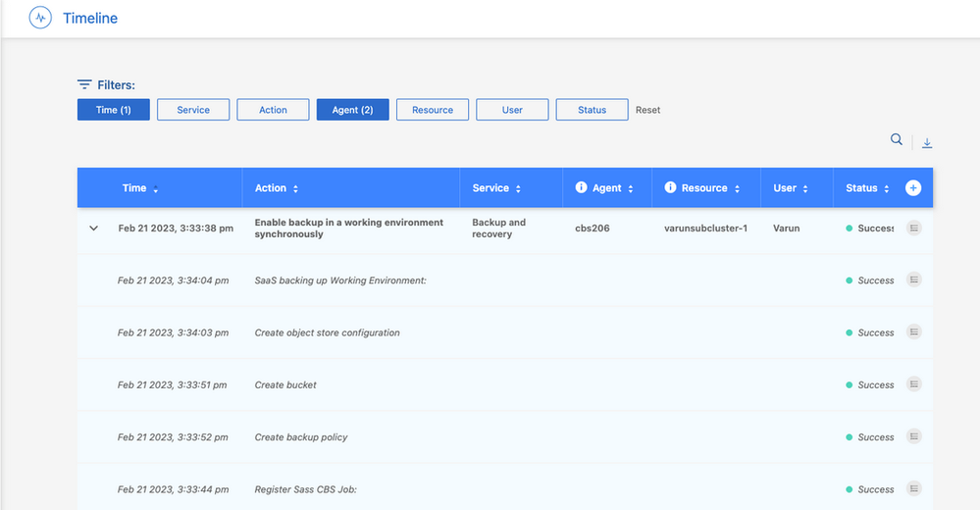Click the Timeline heartbeat icon
980x510 pixels.
(40, 18)
